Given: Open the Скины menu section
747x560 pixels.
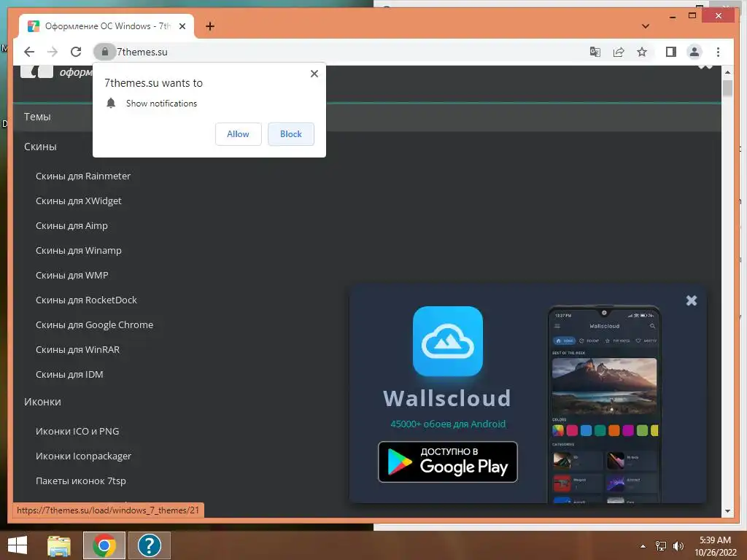Looking at the screenshot, I should (x=41, y=147).
